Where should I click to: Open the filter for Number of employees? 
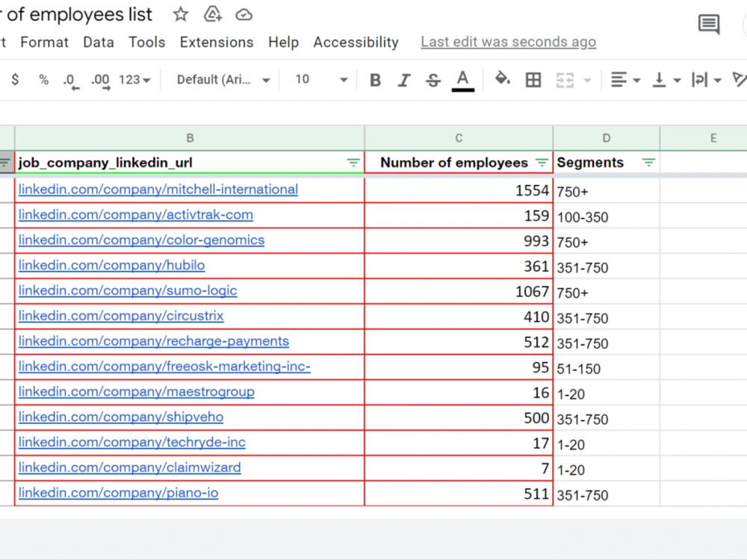[542, 163]
